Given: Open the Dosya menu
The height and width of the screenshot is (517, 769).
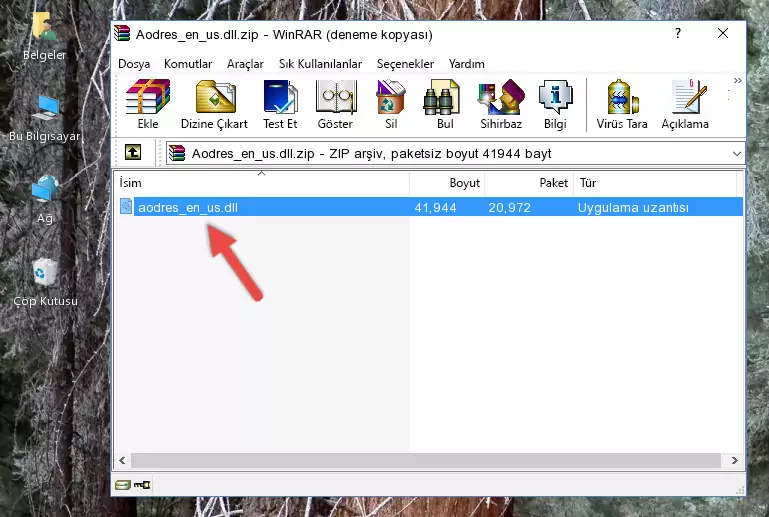Looking at the screenshot, I should [x=134, y=64].
